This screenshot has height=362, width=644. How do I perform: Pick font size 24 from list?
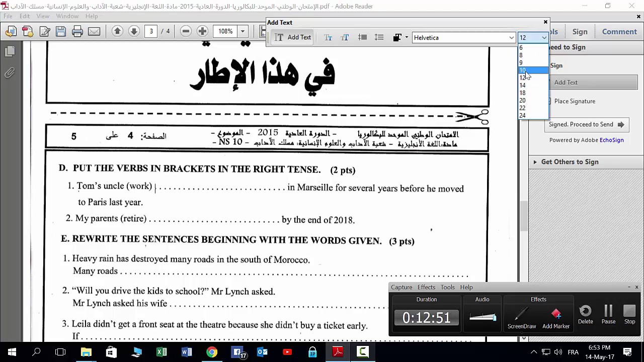(533, 116)
